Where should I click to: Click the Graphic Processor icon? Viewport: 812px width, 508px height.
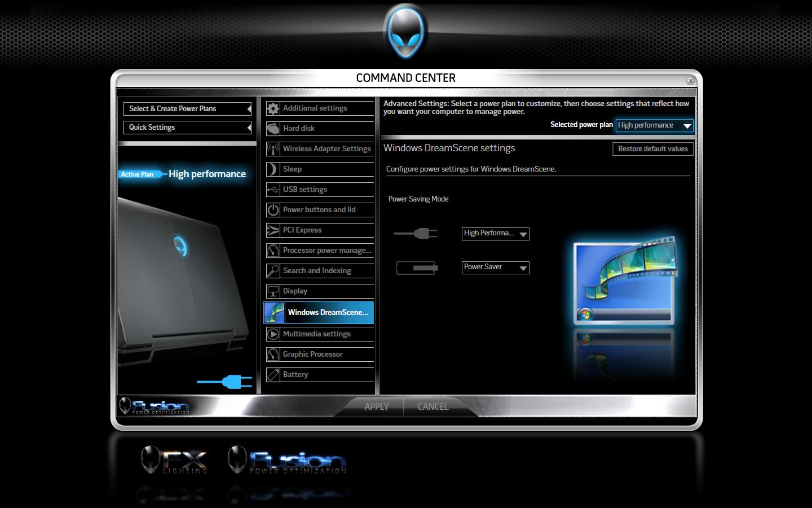[x=273, y=354]
